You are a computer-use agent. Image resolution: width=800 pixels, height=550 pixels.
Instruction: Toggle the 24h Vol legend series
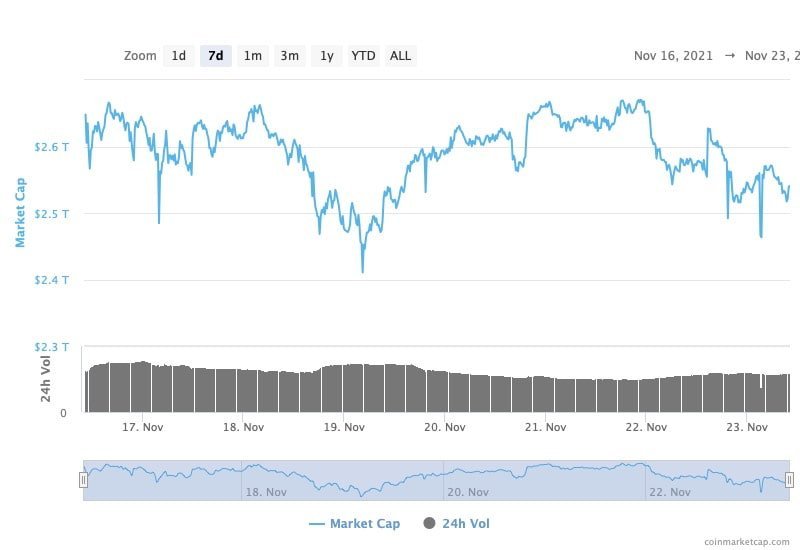(x=465, y=523)
